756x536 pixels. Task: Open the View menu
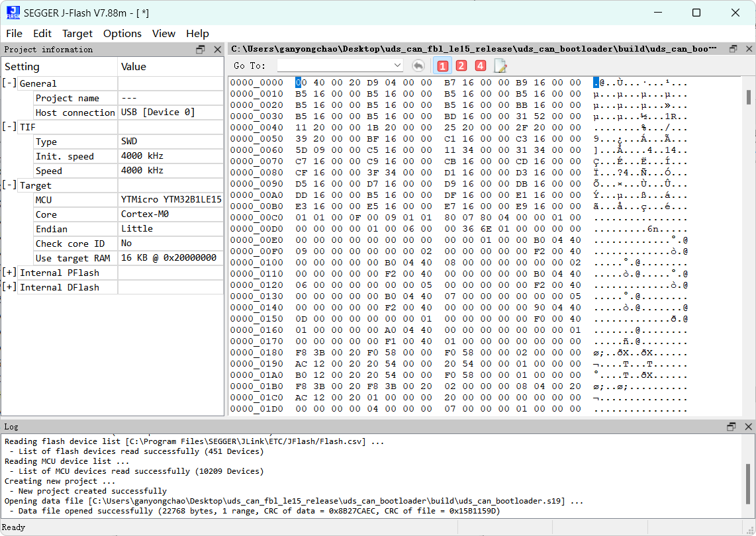tap(164, 33)
